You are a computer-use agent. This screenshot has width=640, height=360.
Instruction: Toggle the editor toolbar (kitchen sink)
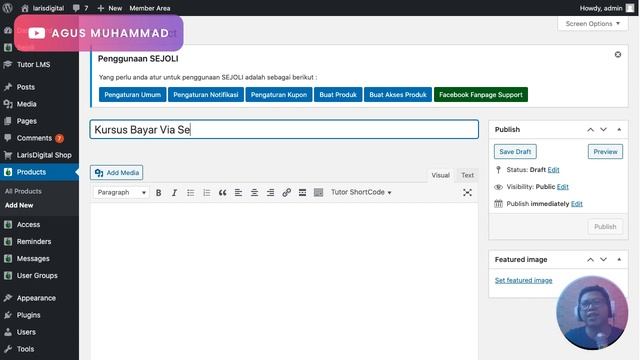coord(318,193)
